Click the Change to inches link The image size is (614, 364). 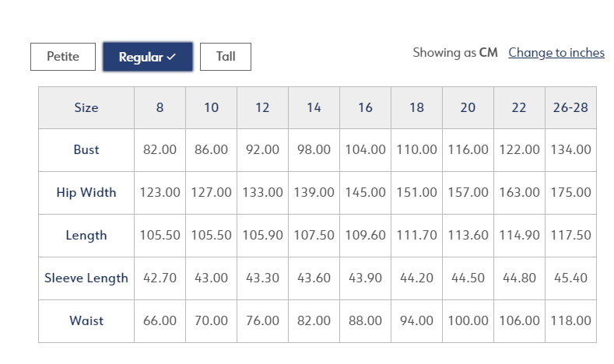(556, 52)
